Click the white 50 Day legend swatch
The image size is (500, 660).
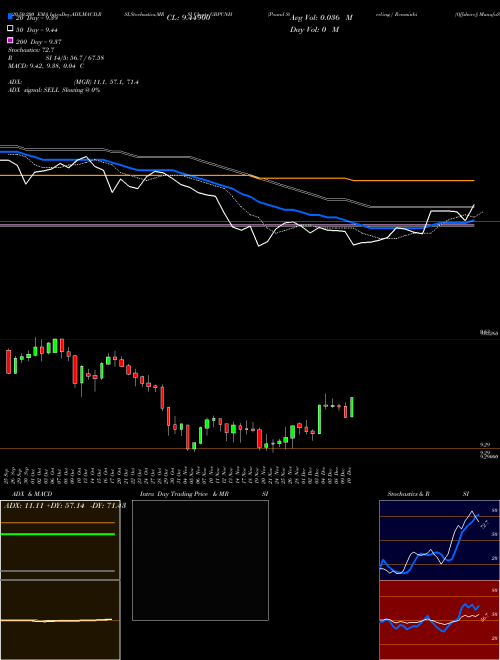(10, 29)
